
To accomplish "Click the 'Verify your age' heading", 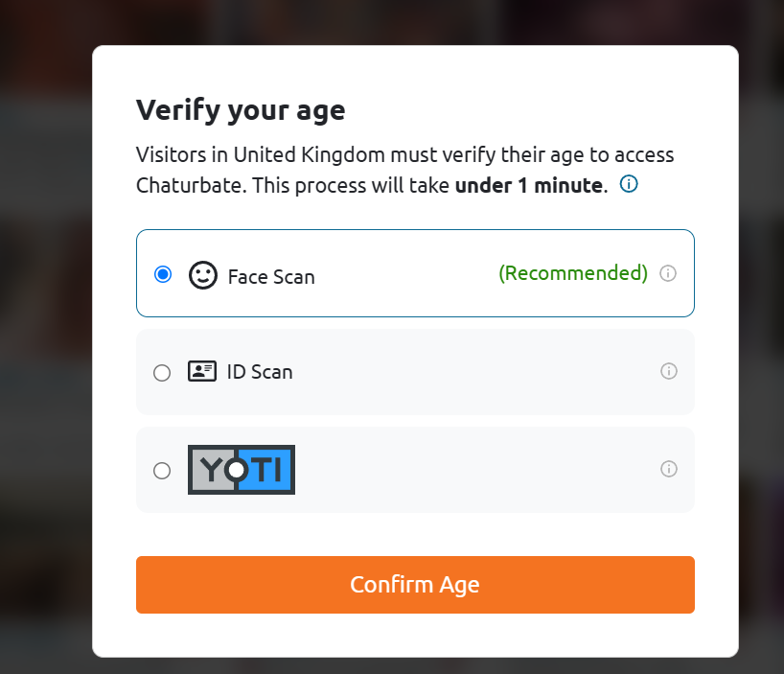I will (241, 111).
